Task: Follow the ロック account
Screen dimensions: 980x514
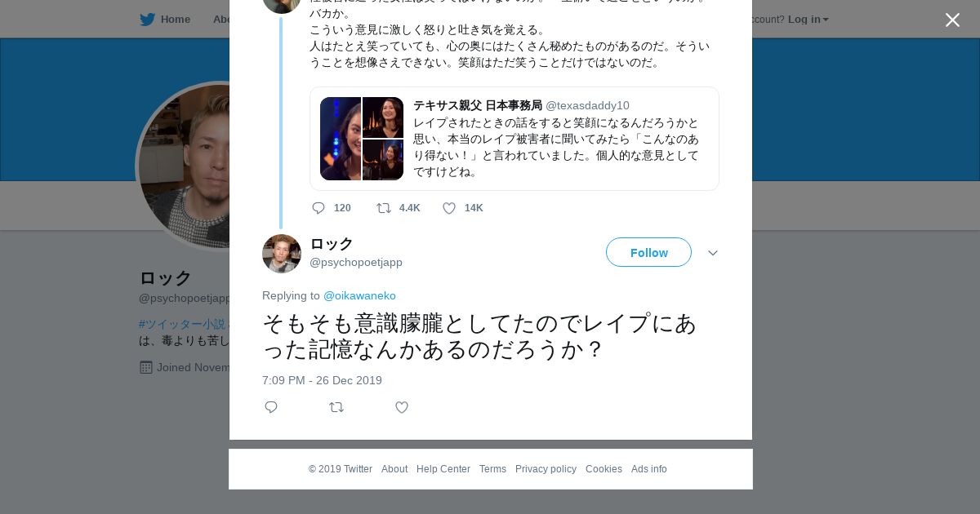Action: coord(648,253)
